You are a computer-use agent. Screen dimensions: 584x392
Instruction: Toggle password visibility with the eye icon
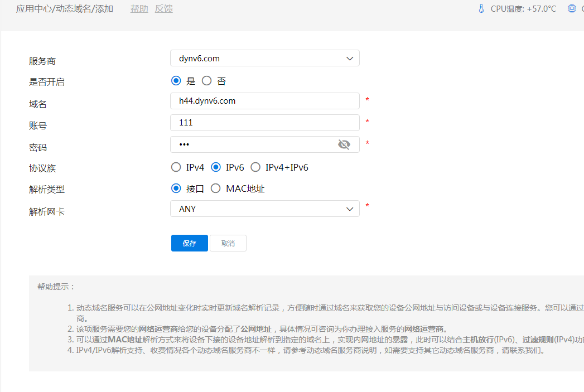tap(344, 145)
